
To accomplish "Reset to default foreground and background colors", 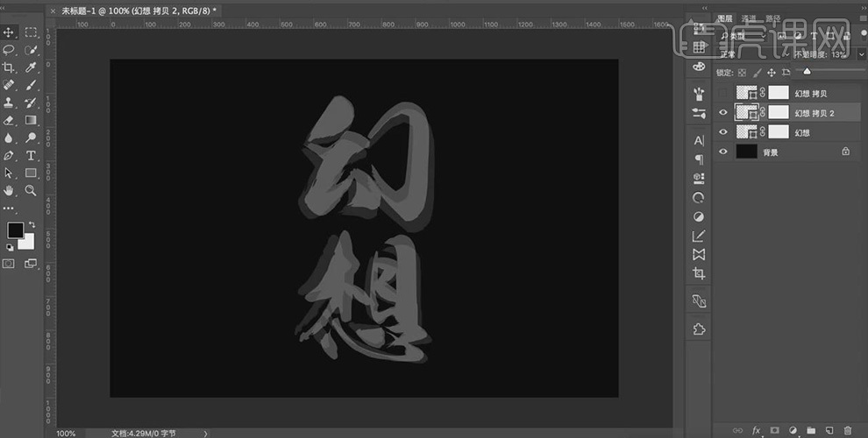I will tap(10, 247).
